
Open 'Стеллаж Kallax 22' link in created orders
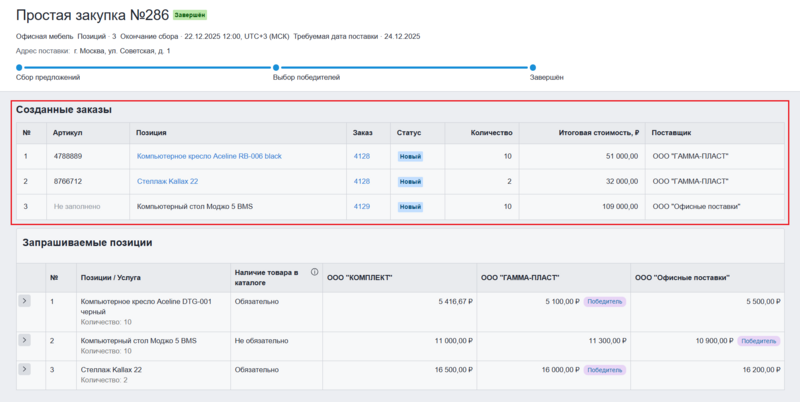tap(167, 181)
